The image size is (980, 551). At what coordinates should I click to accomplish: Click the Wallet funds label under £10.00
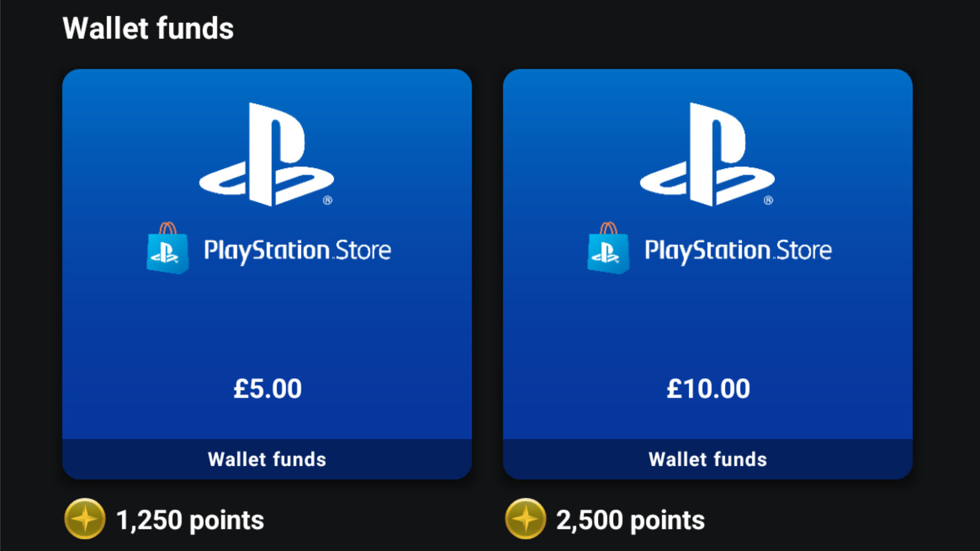point(708,459)
